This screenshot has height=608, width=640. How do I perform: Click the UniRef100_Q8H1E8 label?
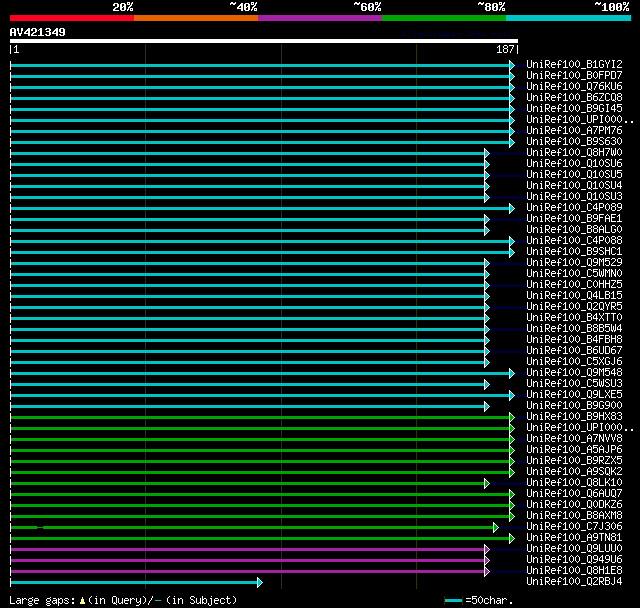pyautogui.click(x=574, y=571)
